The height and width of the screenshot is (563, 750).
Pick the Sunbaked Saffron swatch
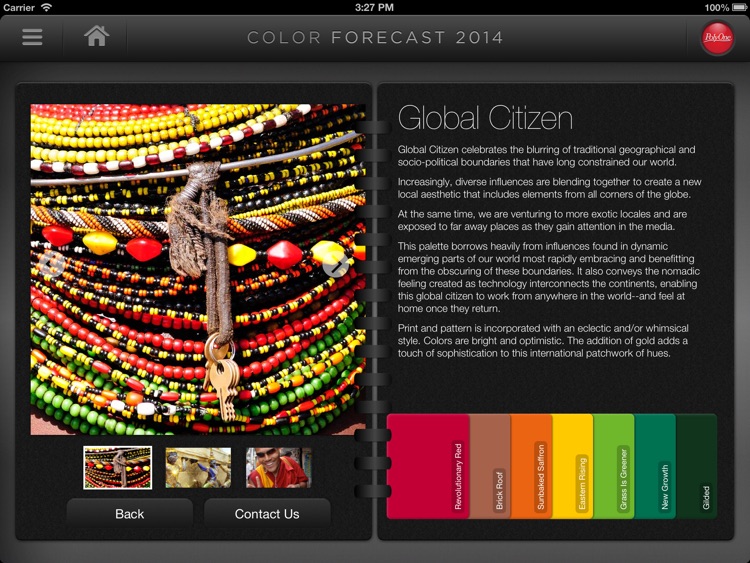point(531,466)
